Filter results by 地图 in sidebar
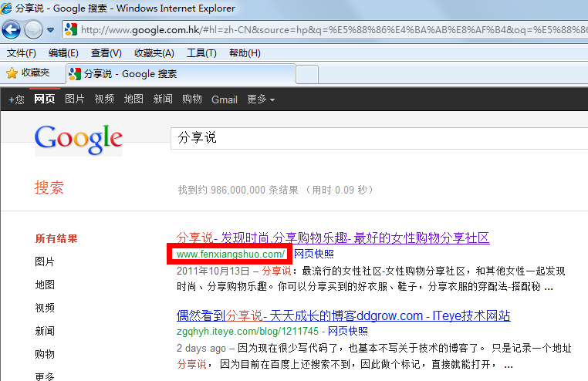Screen dimensions: 588x381 [45, 285]
